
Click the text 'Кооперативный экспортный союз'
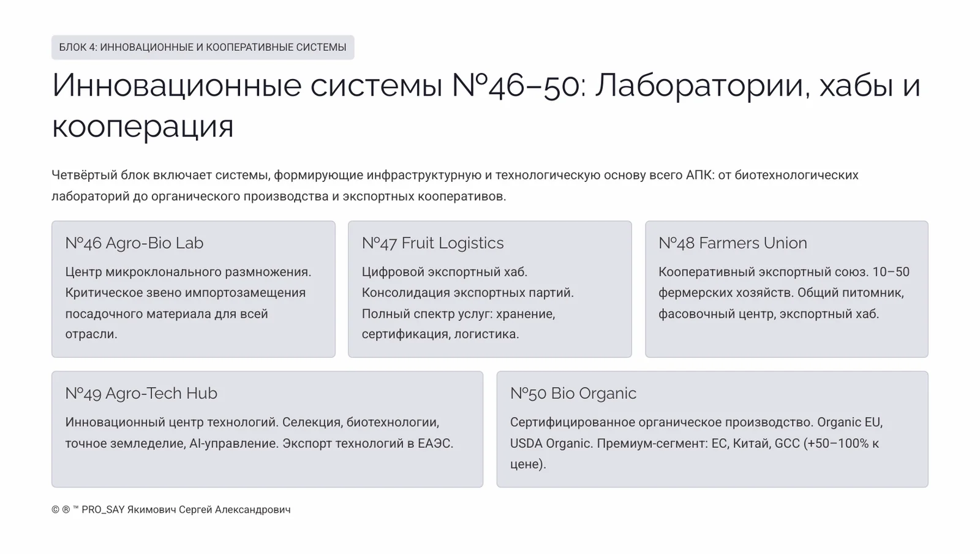(x=762, y=272)
